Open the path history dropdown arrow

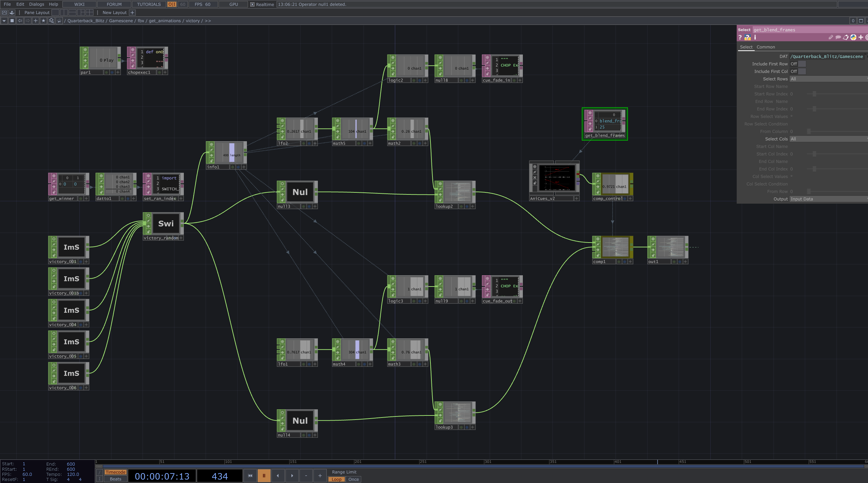[4, 21]
